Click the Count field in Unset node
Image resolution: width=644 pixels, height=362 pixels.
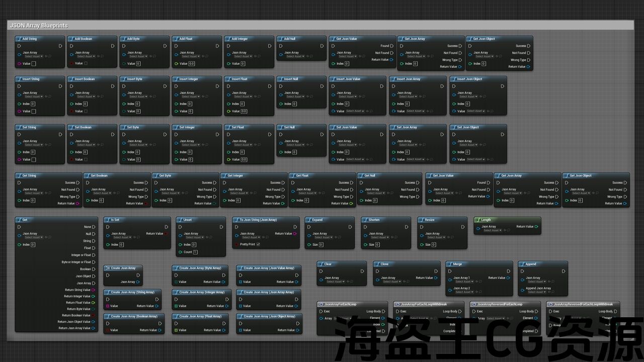pyautogui.click(x=195, y=252)
